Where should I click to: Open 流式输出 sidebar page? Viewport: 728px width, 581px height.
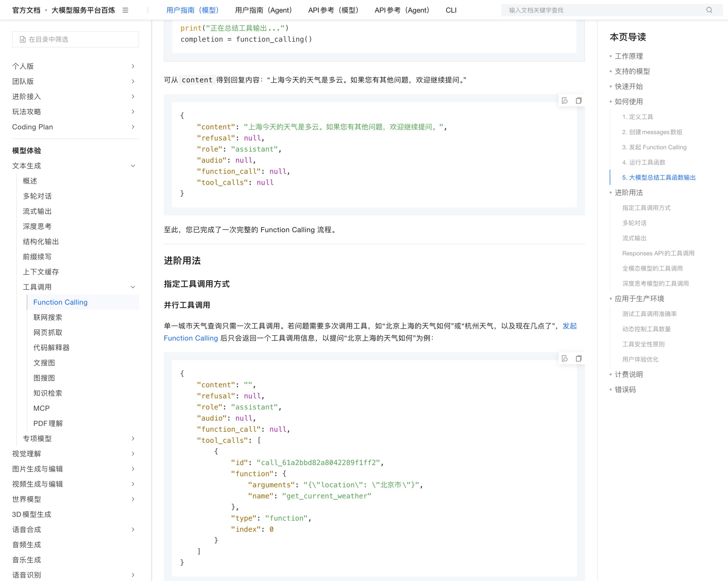[37, 211]
